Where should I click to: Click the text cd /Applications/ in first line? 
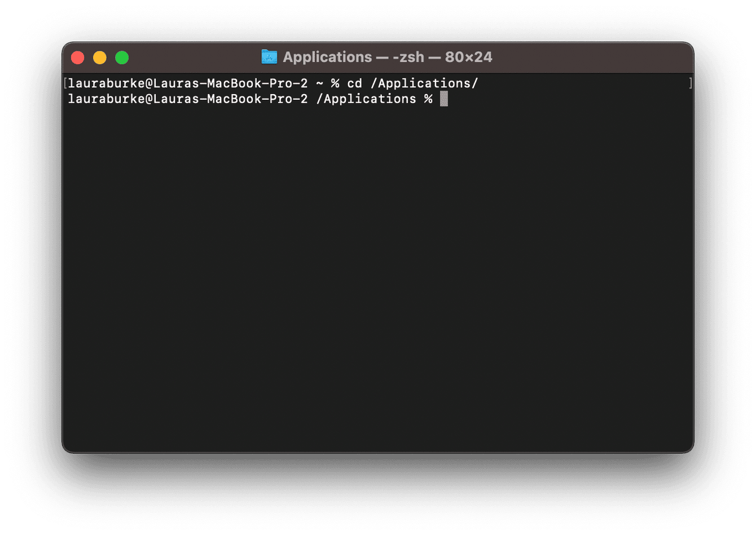pos(413,83)
